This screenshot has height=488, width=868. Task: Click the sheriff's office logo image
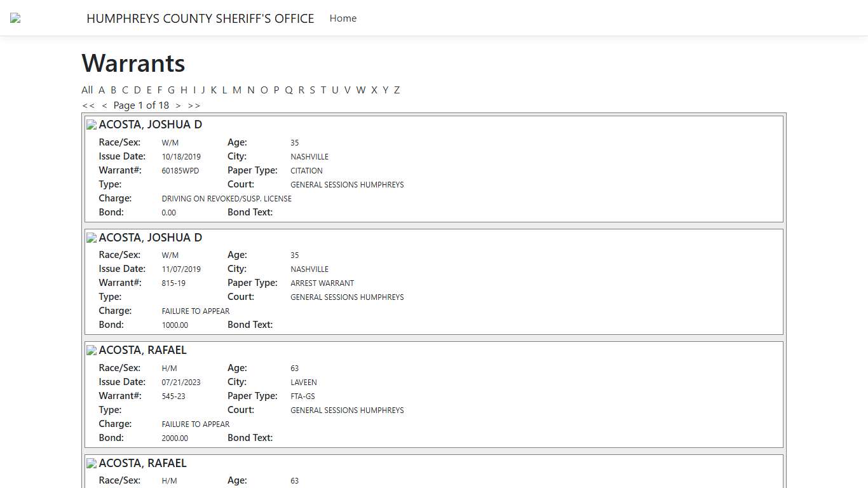pyautogui.click(x=14, y=18)
